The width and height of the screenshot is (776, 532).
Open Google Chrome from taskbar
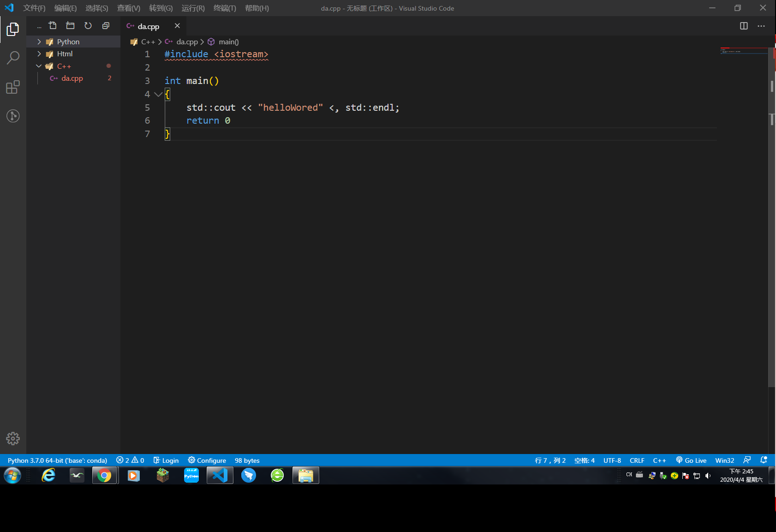click(x=104, y=475)
